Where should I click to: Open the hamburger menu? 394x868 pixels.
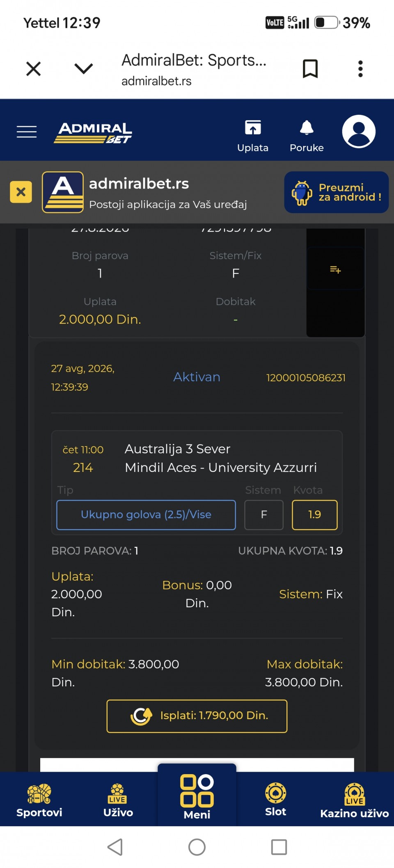[27, 132]
